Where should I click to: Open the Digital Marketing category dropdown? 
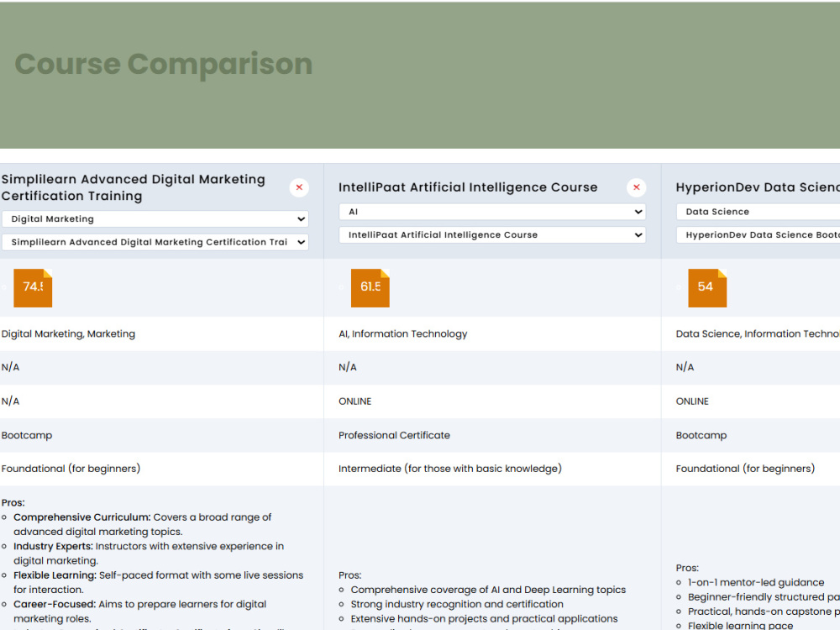[155, 218]
